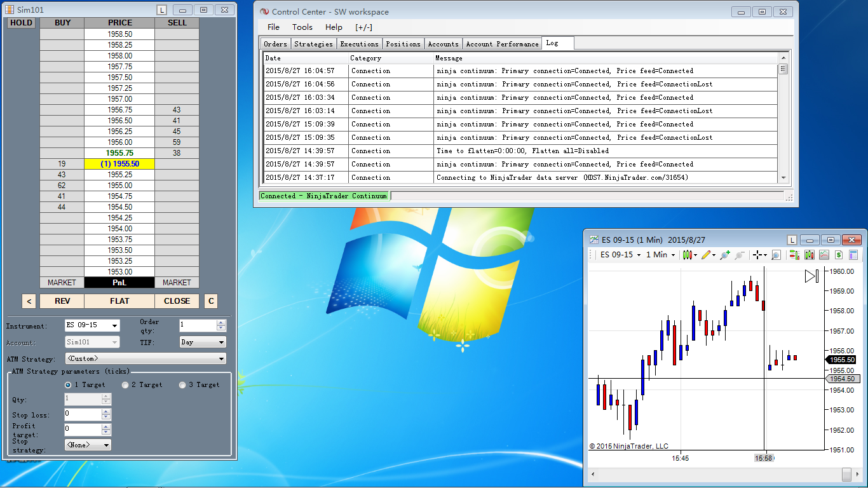Screen dimensions: 868x488
Task: Open the File menu in Control Center
Action: (x=273, y=27)
